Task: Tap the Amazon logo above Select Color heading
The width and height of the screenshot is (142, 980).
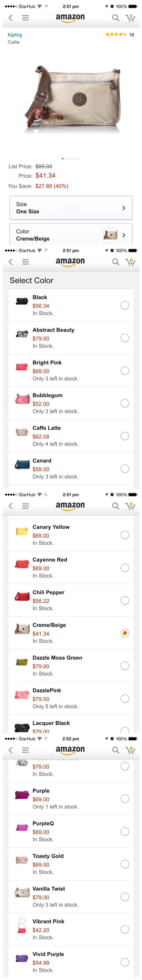Action: click(70, 262)
